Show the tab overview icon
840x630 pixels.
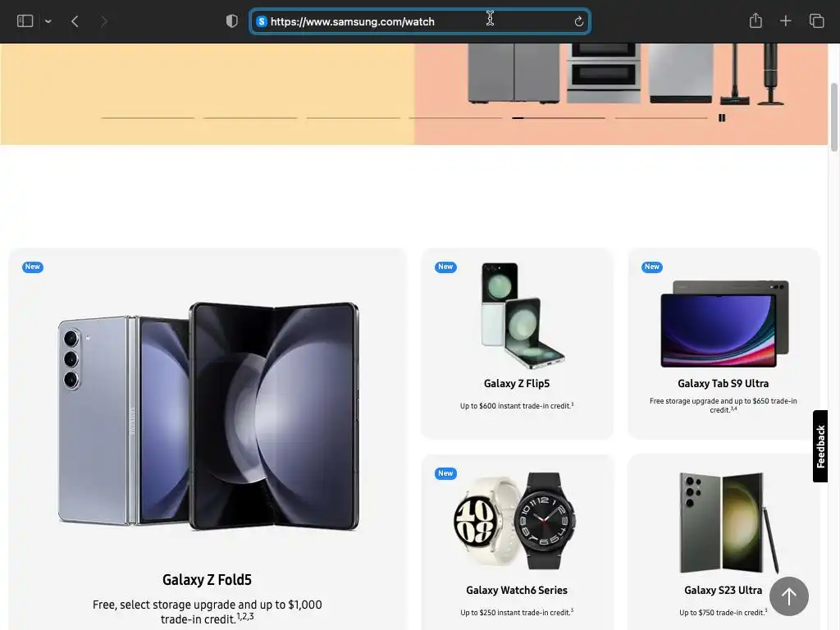click(816, 21)
